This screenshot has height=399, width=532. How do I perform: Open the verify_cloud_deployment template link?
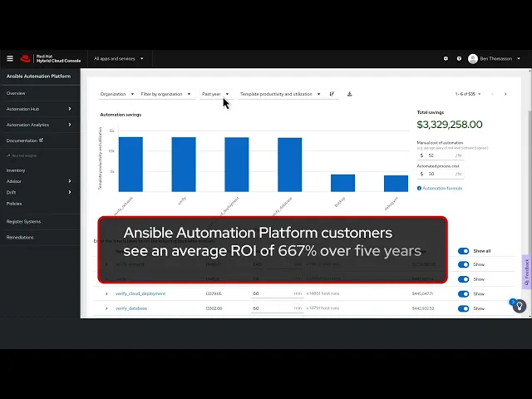(140, 293)
